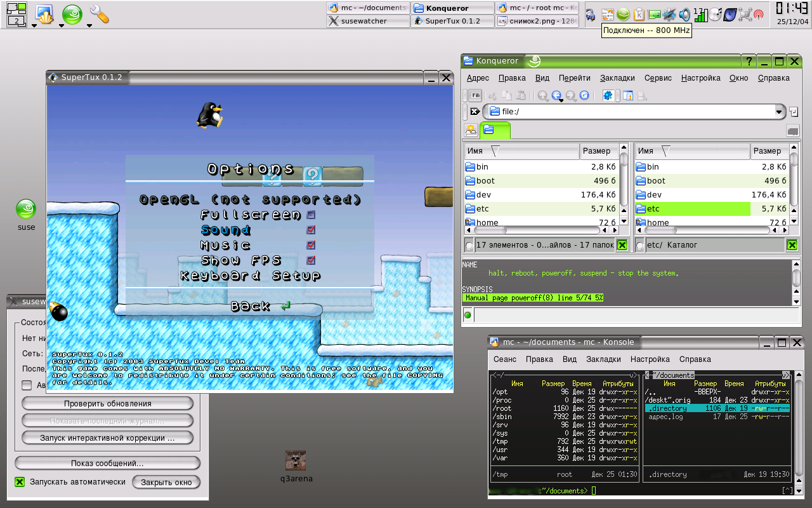Image resolution: width=812 pixels, height=508 pixels.
Task: Click the green SUSE tray icon
Action: pyautogui.click(x=623, y=14)
